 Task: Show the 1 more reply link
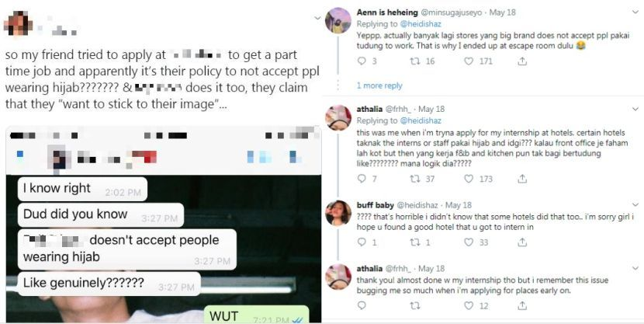pyautogui.click(x=379, y=85)
